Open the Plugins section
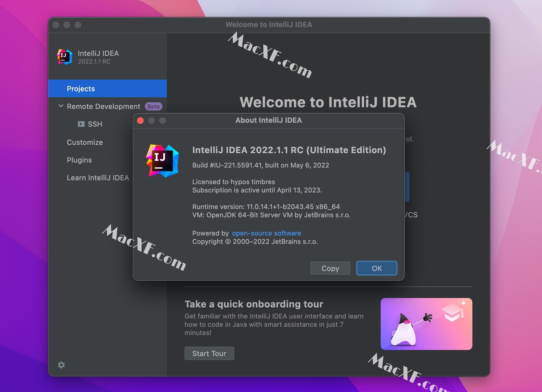The width and height of the screenshot is (542, 392). (79, 160)
